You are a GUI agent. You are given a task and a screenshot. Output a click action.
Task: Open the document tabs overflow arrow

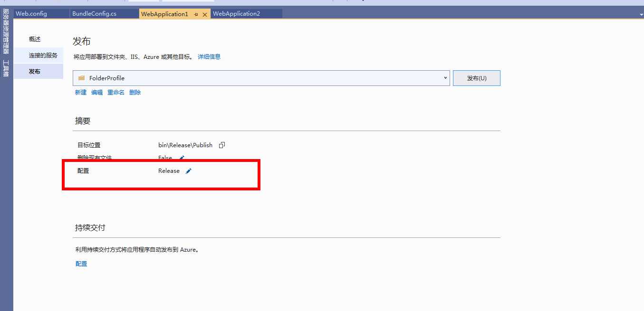[641, 15]
